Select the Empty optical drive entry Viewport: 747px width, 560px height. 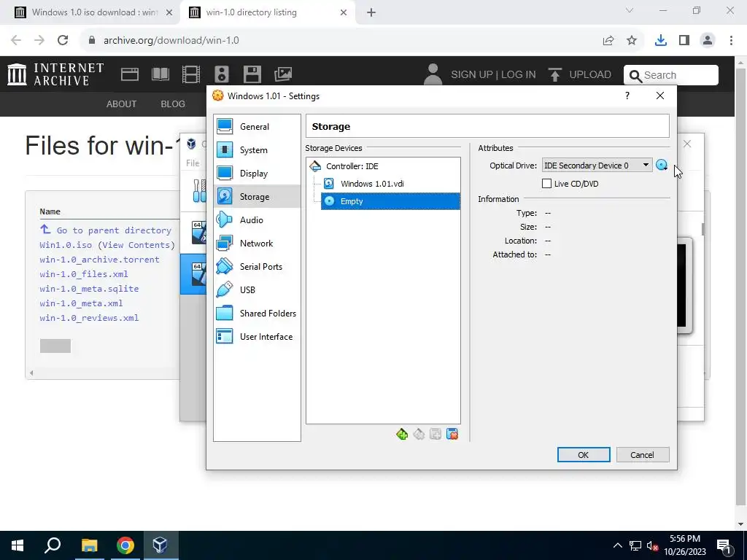click(x=390, y=201)
